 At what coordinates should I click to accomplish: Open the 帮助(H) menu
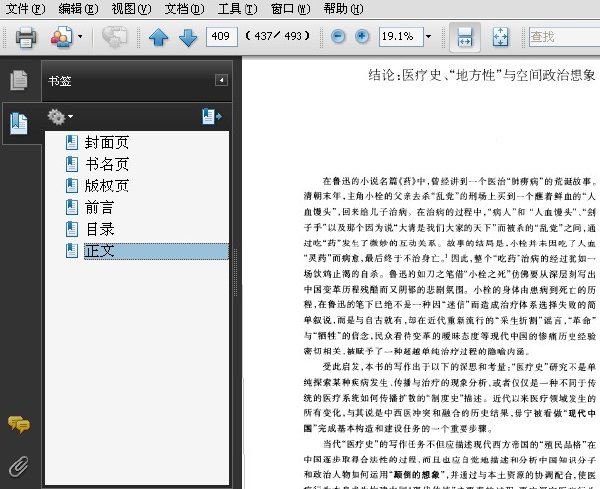point(343,9)
